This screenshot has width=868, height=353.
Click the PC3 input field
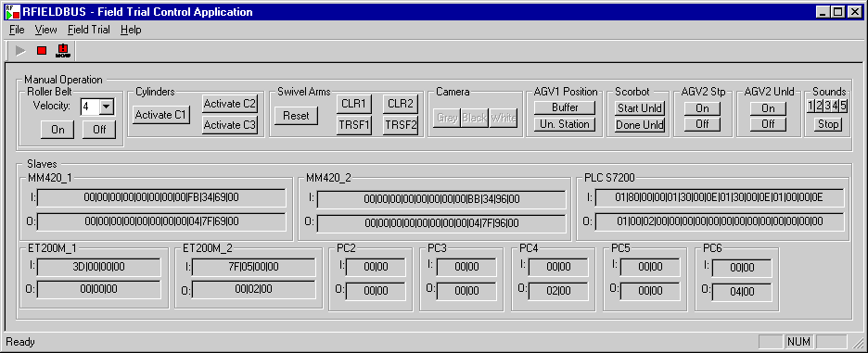(466, 267)
